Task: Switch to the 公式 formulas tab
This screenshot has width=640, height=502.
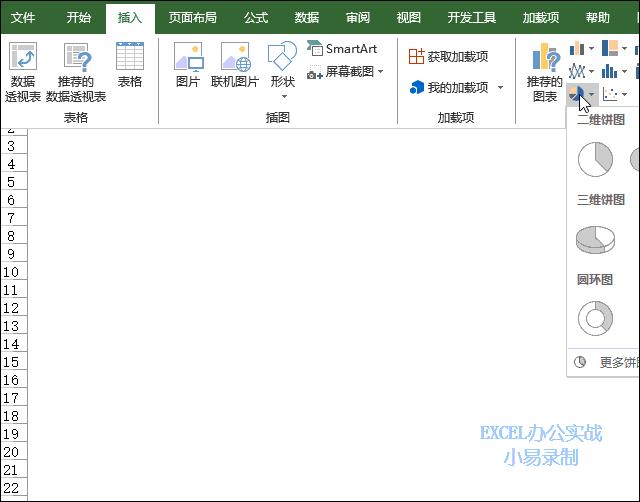Action: point(256,18)
